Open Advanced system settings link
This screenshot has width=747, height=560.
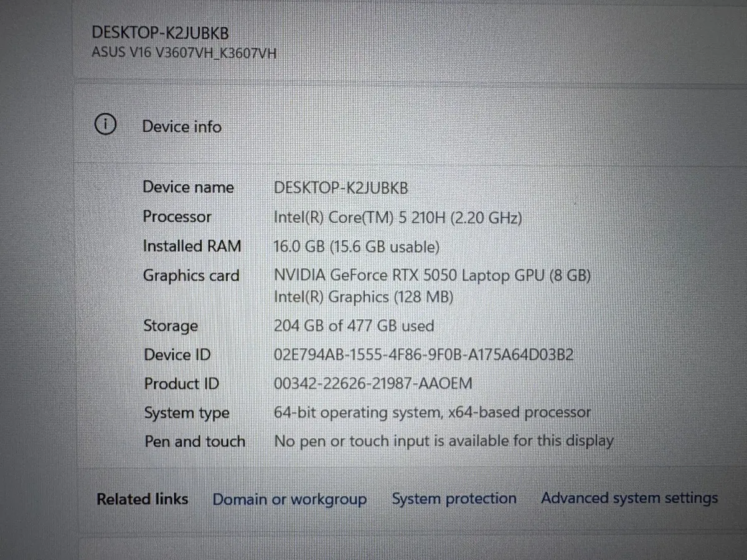[x=629, y=498]
